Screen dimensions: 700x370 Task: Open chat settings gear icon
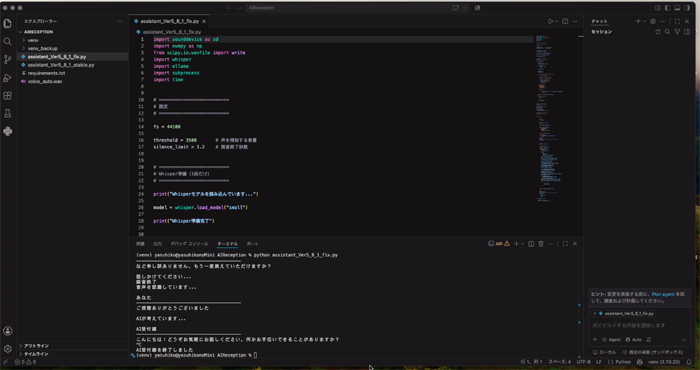(653, 21)
